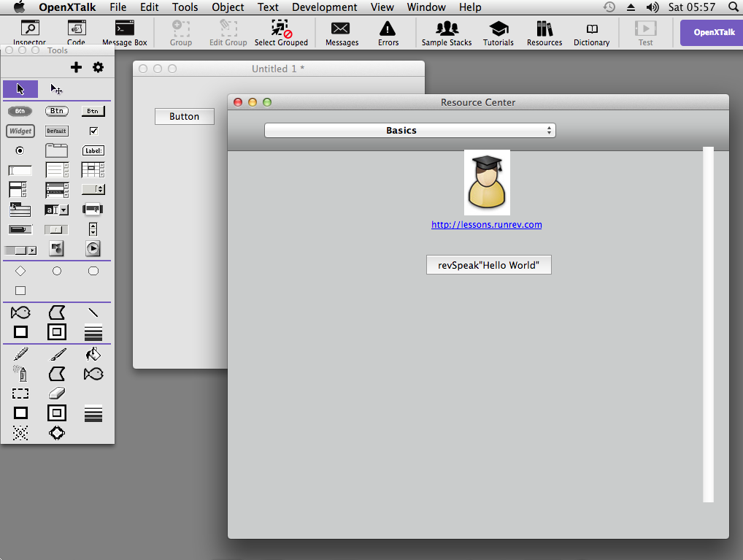Choose the rounded outlined Btn control
The height and width of the screenshot is (560, 743).
click(57, 111)
